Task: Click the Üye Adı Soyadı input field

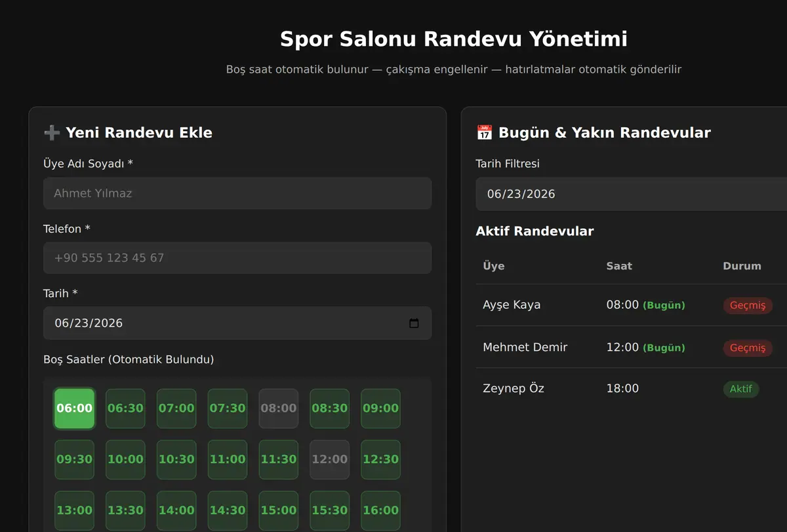Action: [237, 194]
